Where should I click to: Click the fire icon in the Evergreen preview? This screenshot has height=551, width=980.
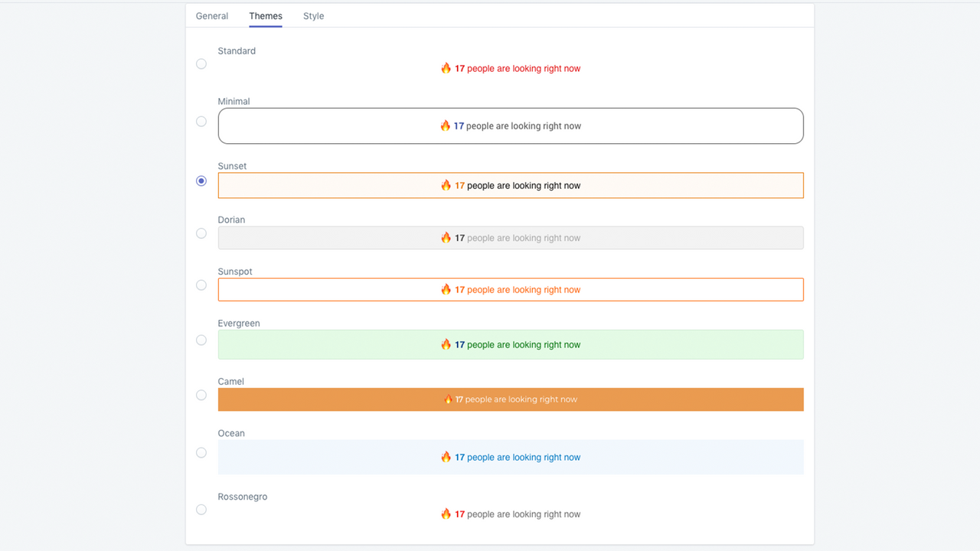point(446,344)
